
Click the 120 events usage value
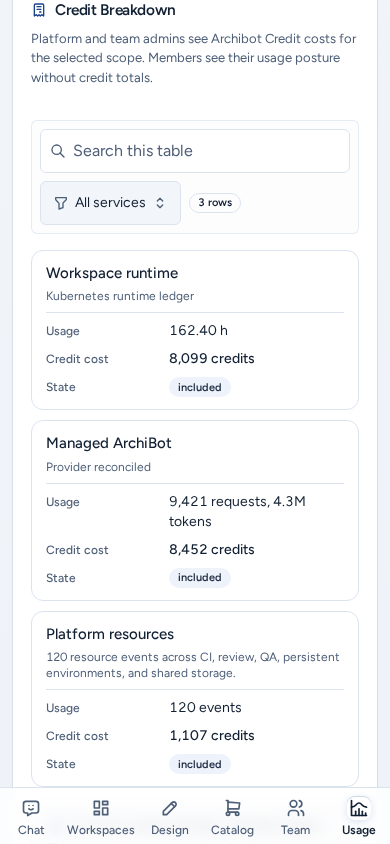point(205,707)
